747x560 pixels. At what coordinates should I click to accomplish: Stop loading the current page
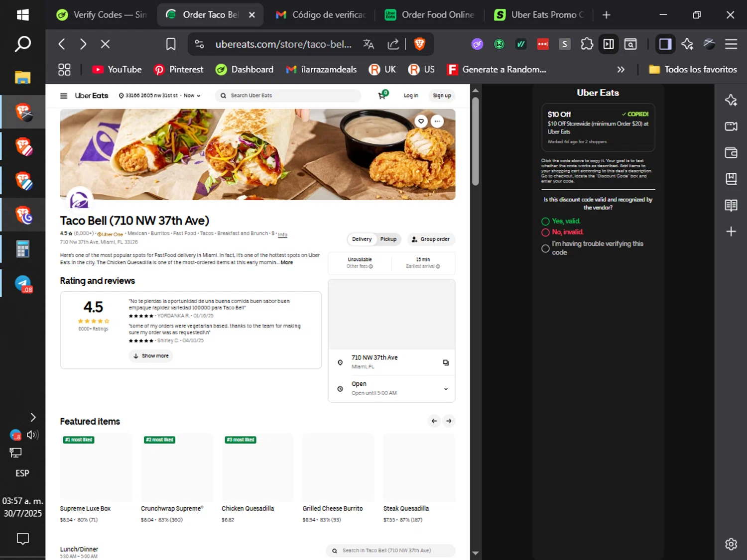[105, 44]
